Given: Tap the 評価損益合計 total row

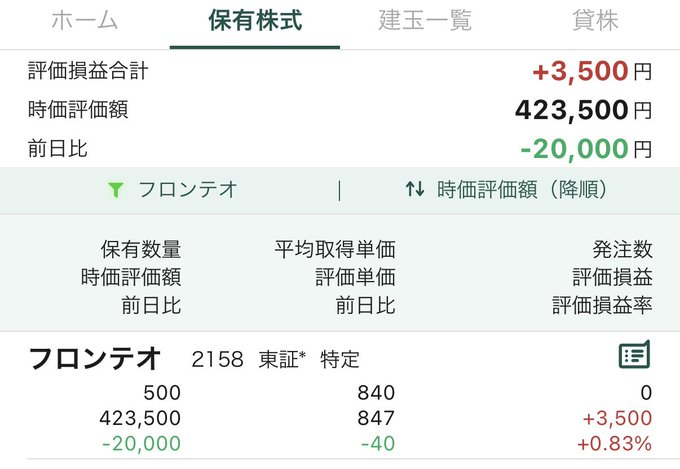Looking at the screenshot, I should click(x=340, y=71).
